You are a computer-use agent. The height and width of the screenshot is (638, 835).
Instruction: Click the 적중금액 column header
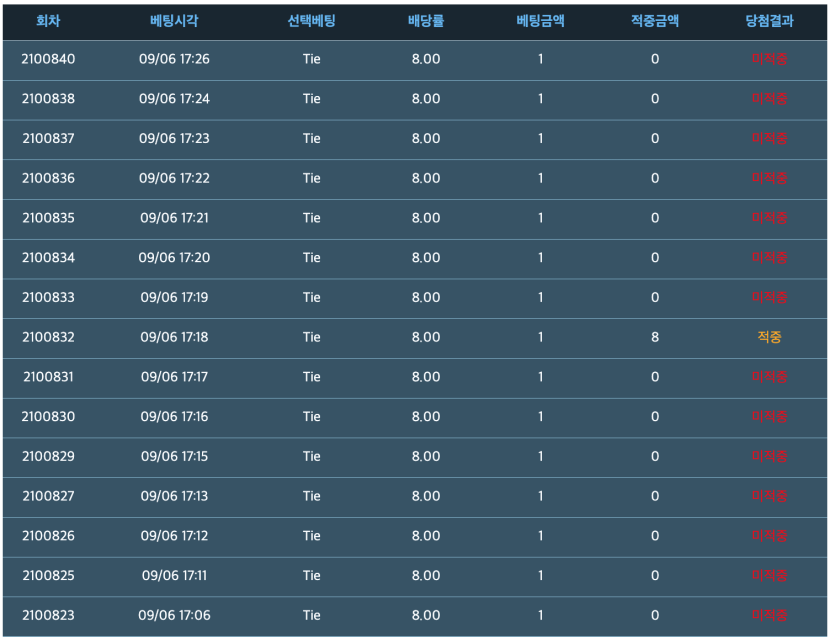655,21
